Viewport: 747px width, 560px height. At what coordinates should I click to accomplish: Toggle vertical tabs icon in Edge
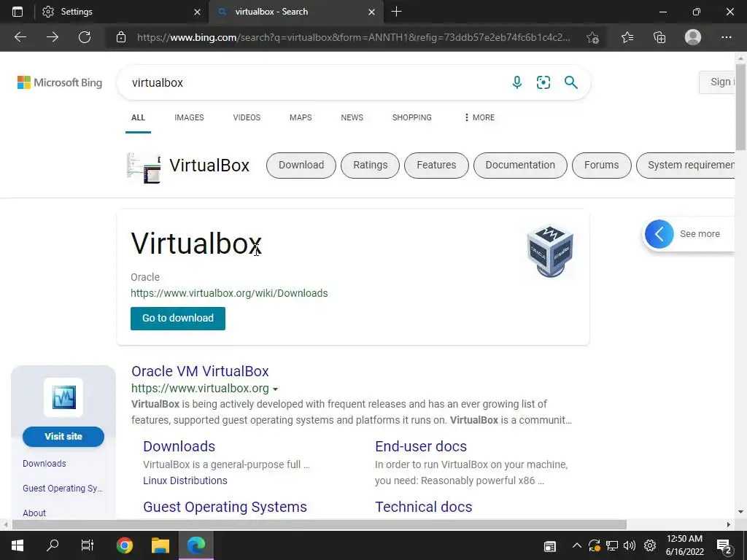point(18,12)
